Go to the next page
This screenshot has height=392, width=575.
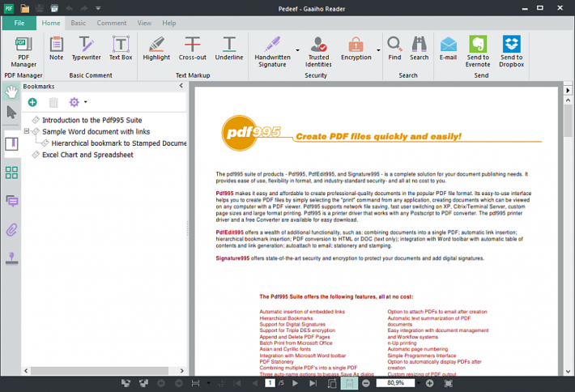pyautogui.click(x=295, y=383)
